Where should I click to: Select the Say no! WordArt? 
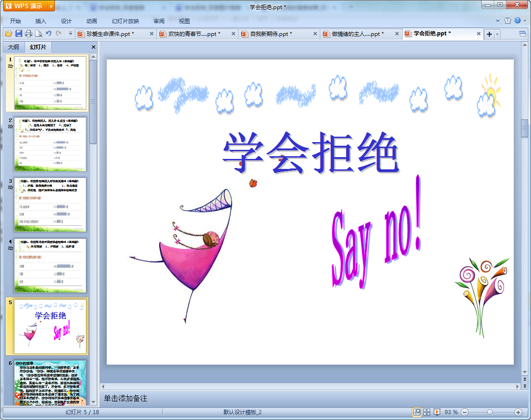377,232
